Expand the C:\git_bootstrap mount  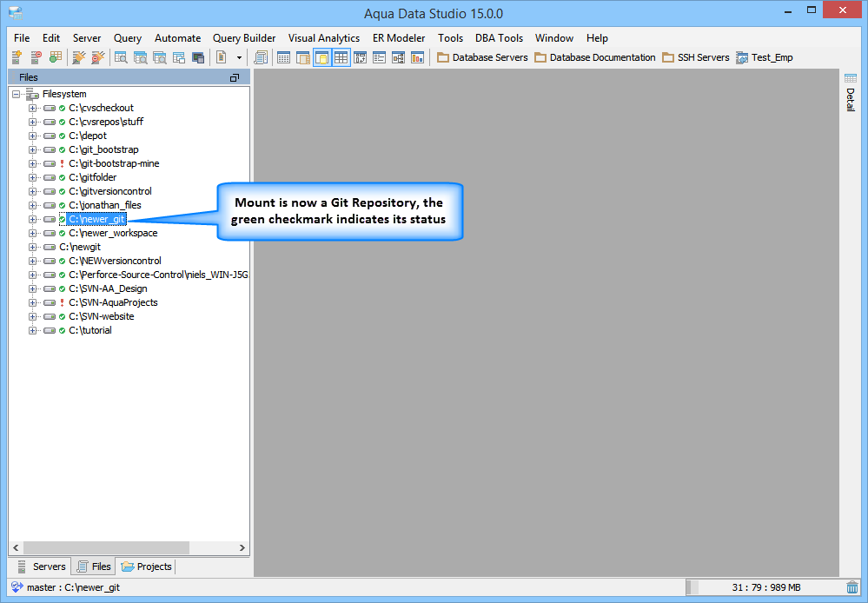click(33, 149)
